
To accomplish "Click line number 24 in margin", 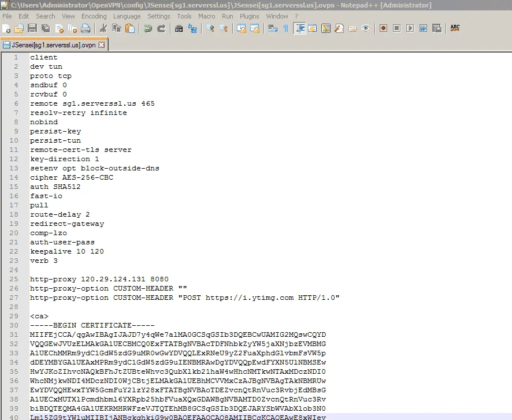I will [14, 270].
